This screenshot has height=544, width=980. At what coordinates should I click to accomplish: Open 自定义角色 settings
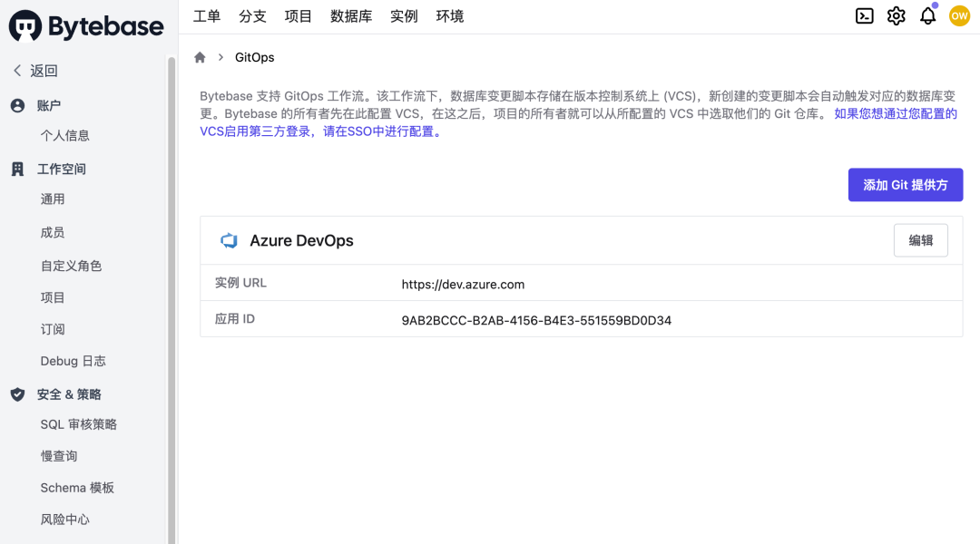72,266
